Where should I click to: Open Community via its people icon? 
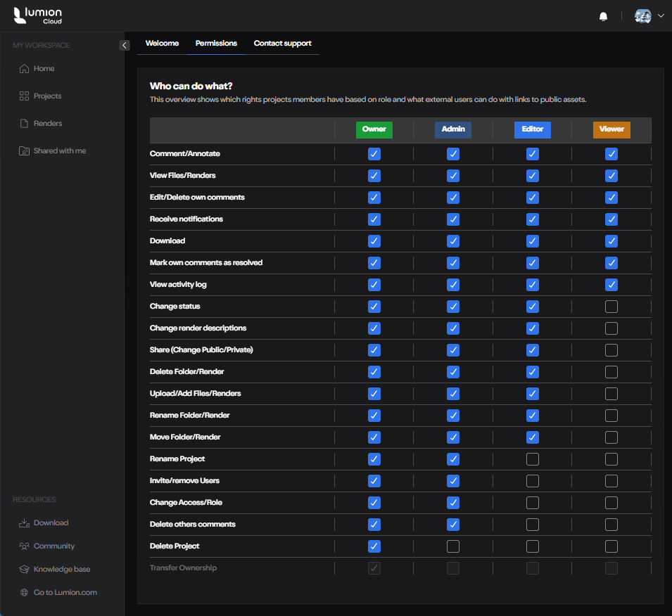pyautogui.click(x=24, y=546)
